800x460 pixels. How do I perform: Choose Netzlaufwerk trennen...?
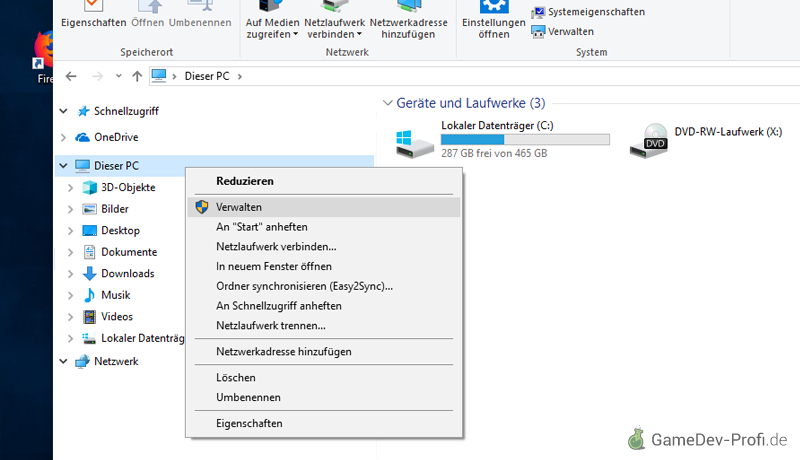[324, 325]
